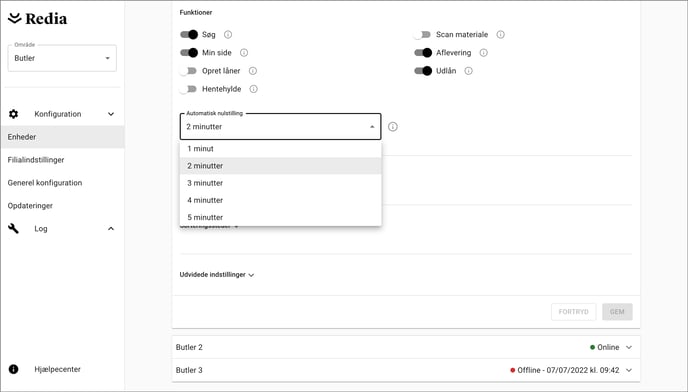The image size is (688, 392).
Task: Enable the Scan materiale toggle
Action: (422, 34)
